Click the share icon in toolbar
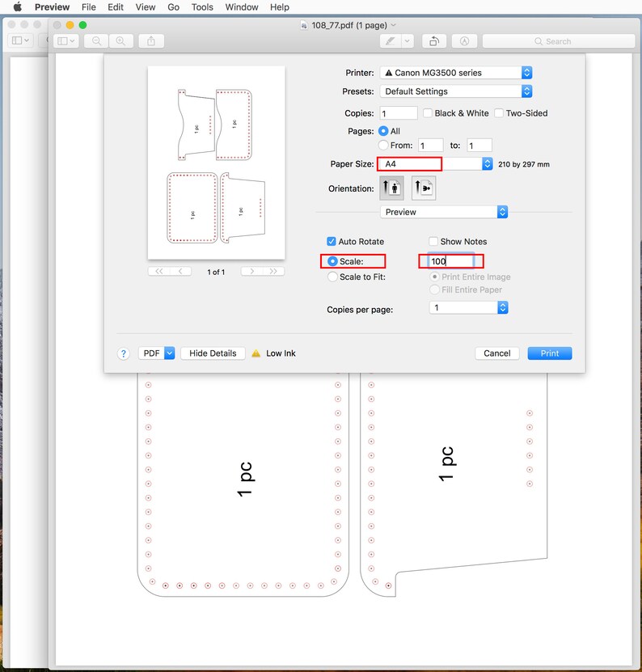The width and height of the screenshot is (642, 672). click(151, 41)
